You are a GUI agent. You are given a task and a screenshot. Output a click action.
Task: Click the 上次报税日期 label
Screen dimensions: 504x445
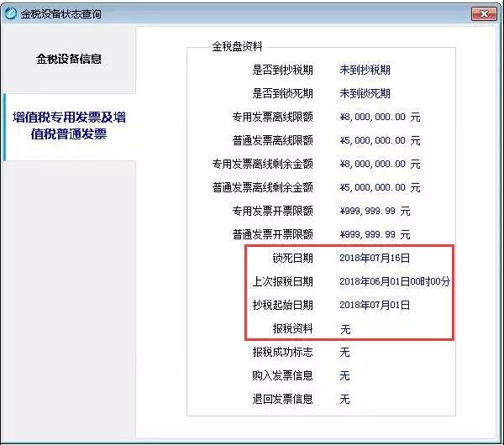tap(282, 281)
